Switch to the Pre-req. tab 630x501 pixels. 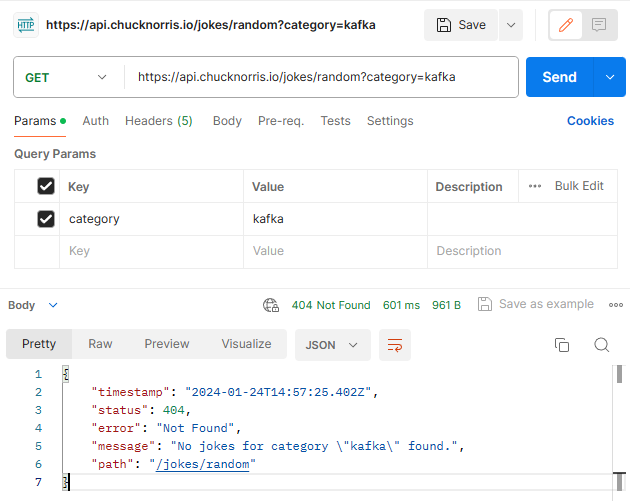pos(281,121)
